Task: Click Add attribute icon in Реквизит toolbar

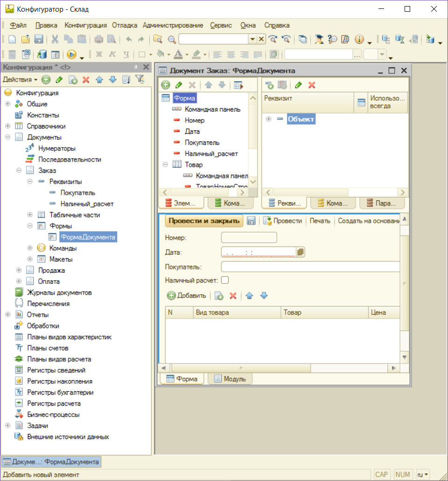Action: 269,85
